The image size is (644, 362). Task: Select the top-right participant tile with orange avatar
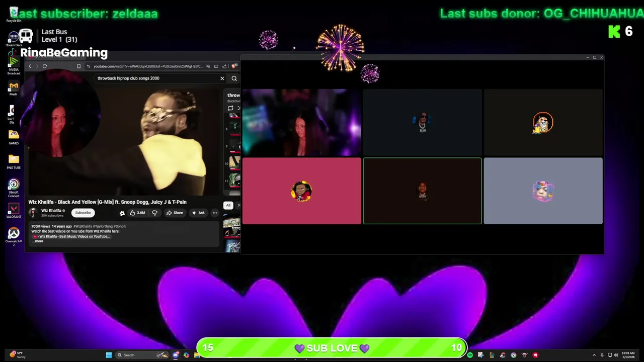pyautogui.click(x=543, y=122)
